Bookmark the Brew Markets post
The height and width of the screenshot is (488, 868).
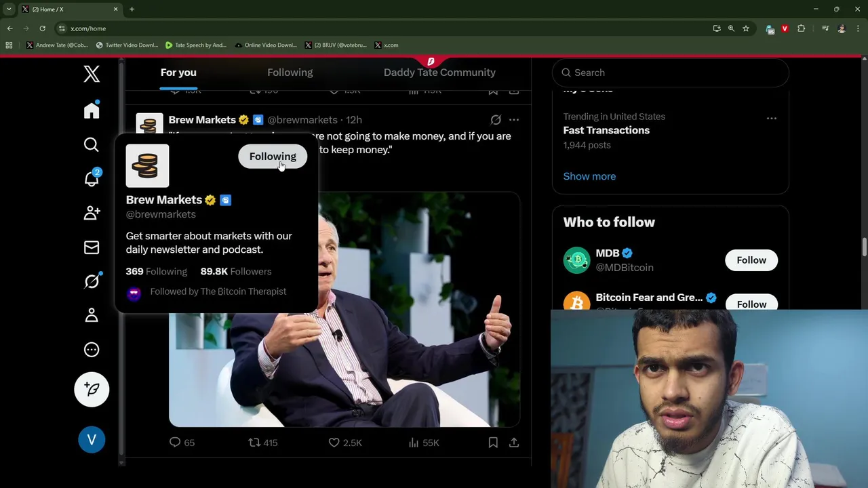coord(493,443)
